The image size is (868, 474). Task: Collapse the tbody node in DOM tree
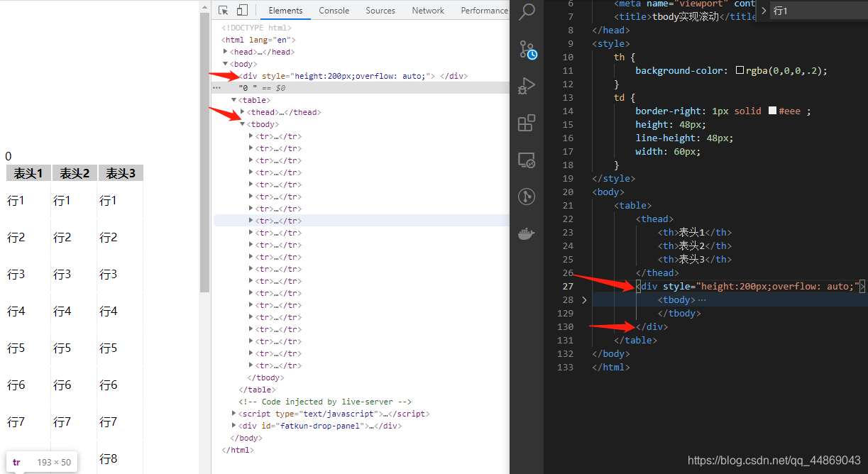pos(243,124)
